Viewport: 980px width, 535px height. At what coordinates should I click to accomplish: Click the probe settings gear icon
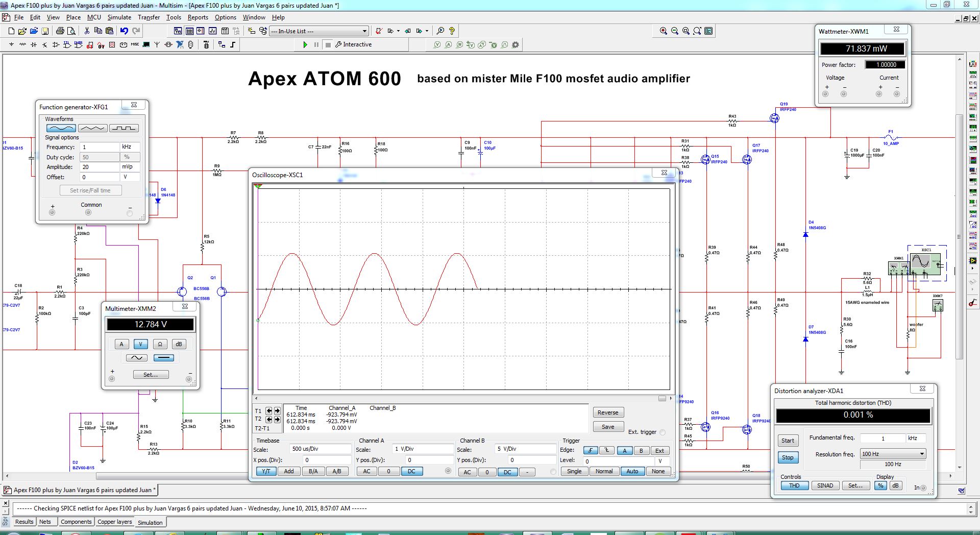click(x=516, y=45)
